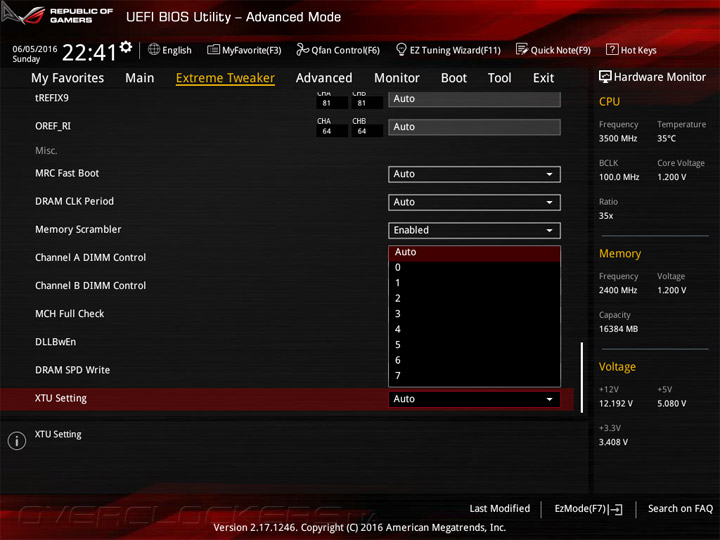This screenshot has height=540, width=720.
Task: Select the MRC Fast Boot label
Action: 67,173
